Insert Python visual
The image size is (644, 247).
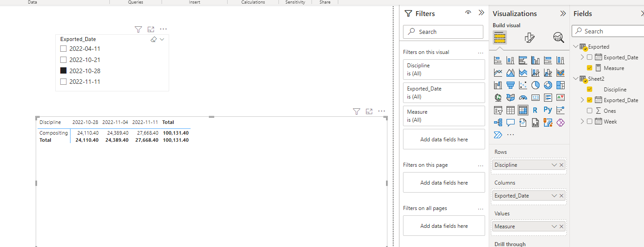coord(548,110)
